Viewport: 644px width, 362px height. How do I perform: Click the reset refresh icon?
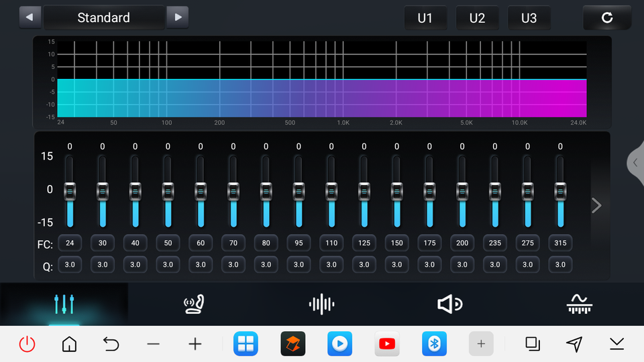click(607, 17)
